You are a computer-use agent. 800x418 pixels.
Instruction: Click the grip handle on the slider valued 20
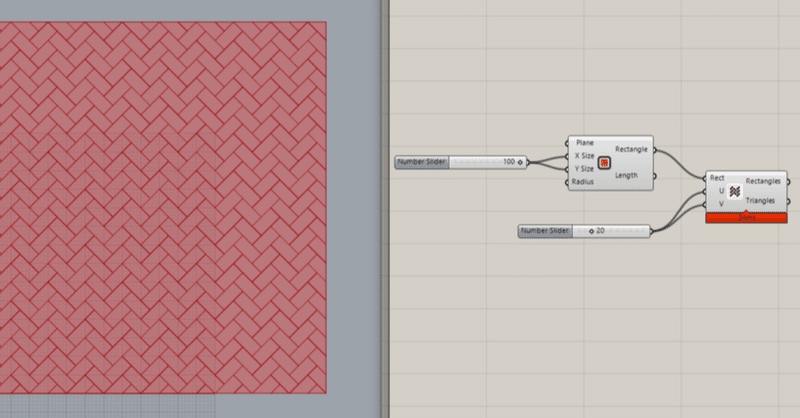591,231
